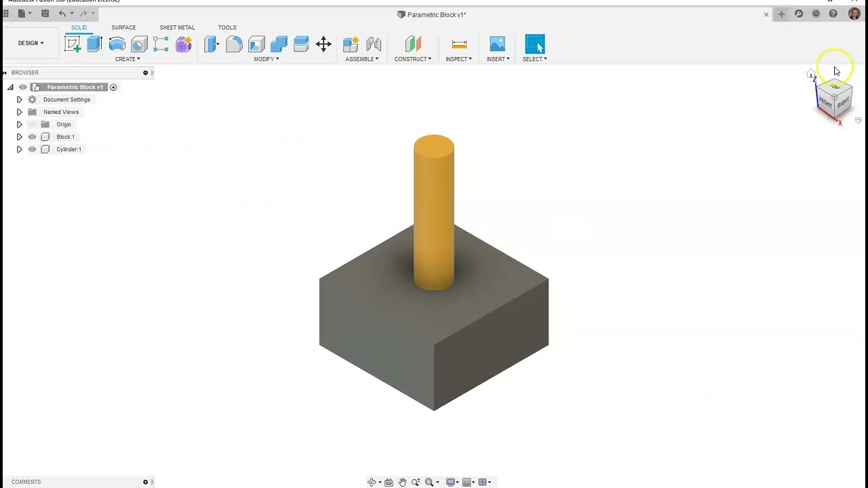Click the Measure inspect icon
This screenshot has width=868, height=488.
point(459,45)
